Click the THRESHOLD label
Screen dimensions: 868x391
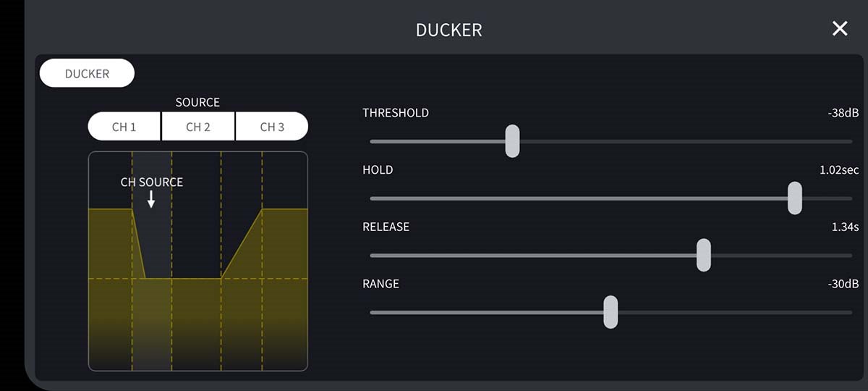(x=396, y=113)
